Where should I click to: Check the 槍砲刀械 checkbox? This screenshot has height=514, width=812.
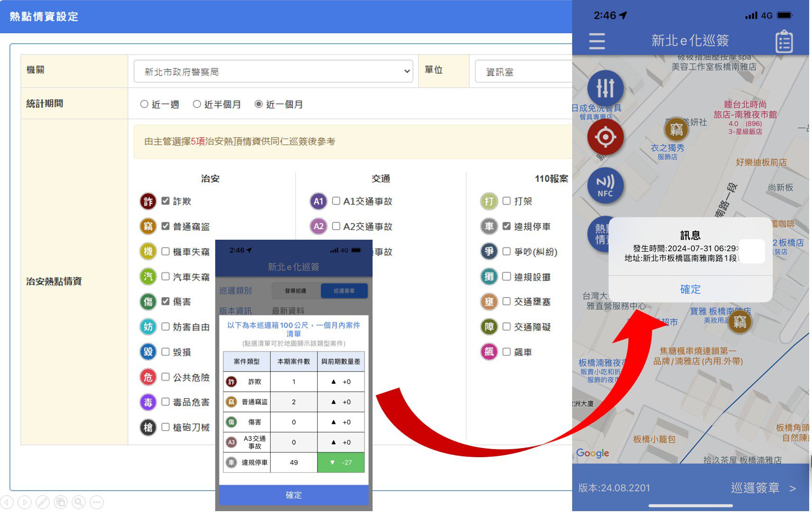point(165,427)
